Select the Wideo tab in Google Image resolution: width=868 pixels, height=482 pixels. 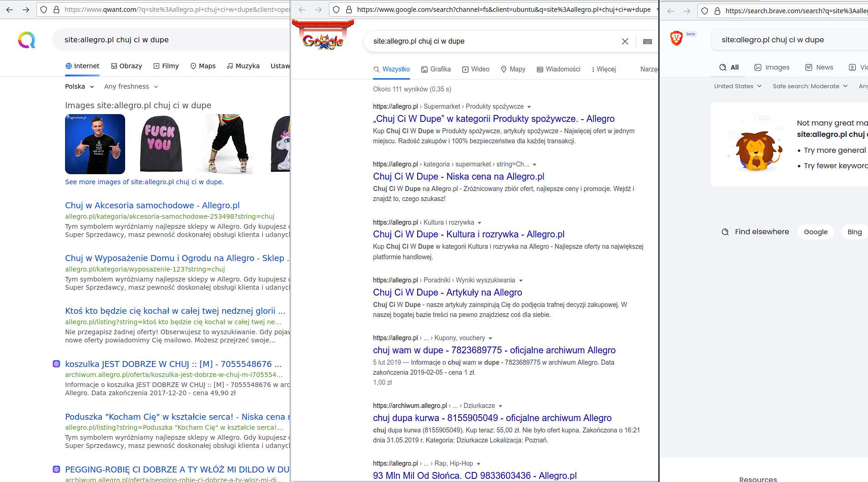click(x=476, y=69)
